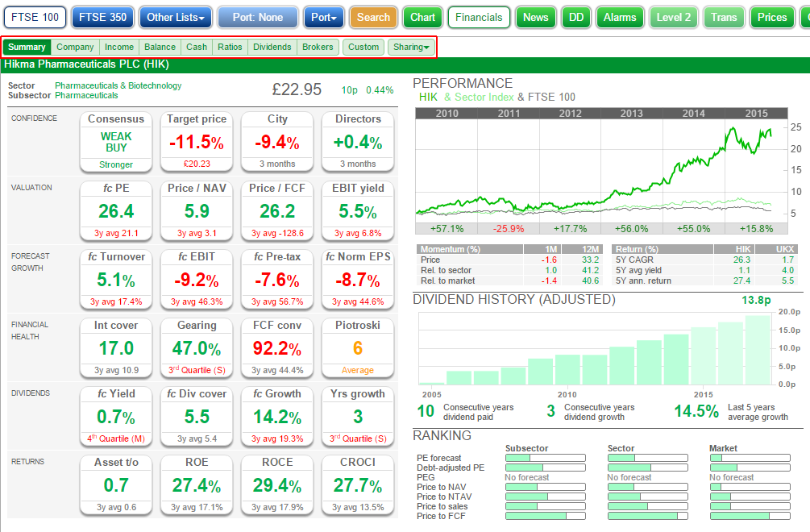Click the Gearing 47.0% card
Screen dimensions: 810x532
tap(197, 348)
